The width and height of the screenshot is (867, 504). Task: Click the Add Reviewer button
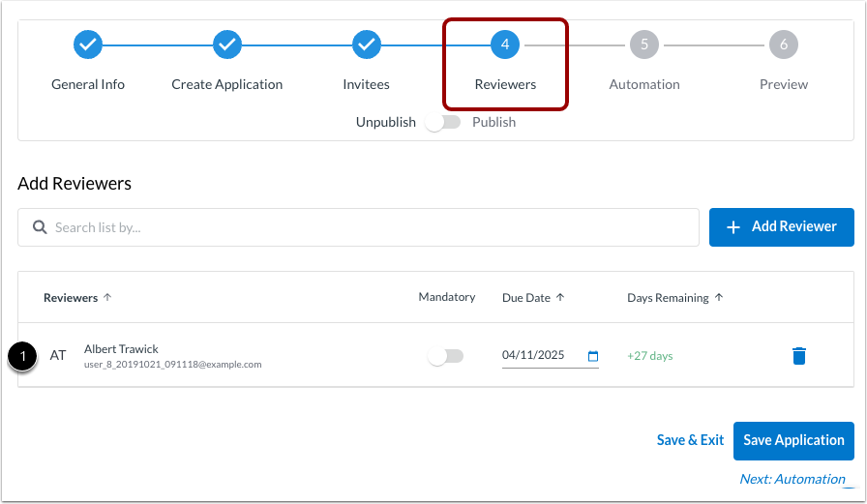coord(781,227)
